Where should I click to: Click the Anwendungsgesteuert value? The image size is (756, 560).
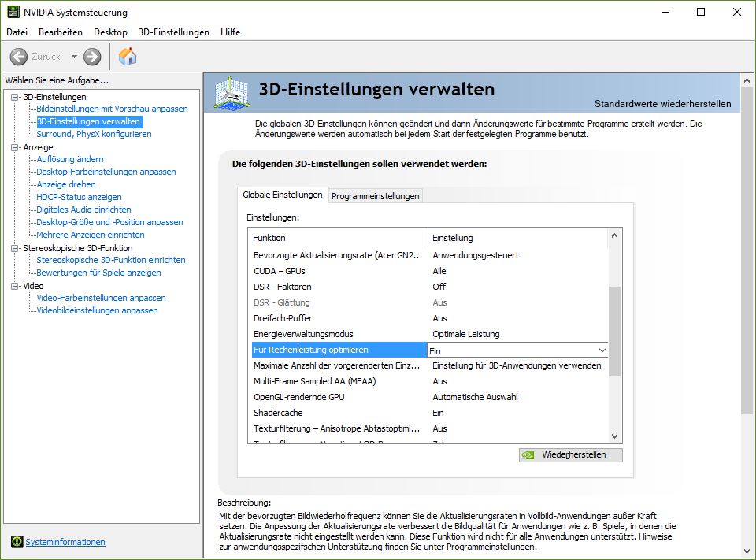tap(476, 255)
